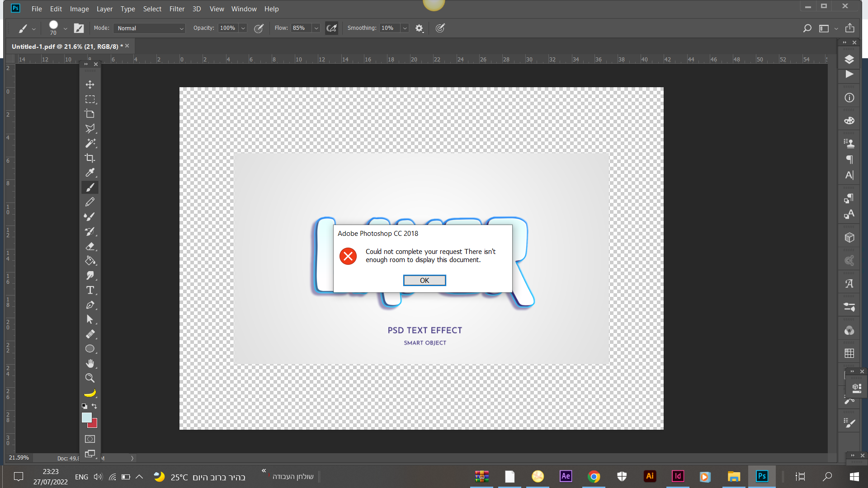The image size is (868, 488).
Task: Select the Hand tool
Action: [90, 363]
